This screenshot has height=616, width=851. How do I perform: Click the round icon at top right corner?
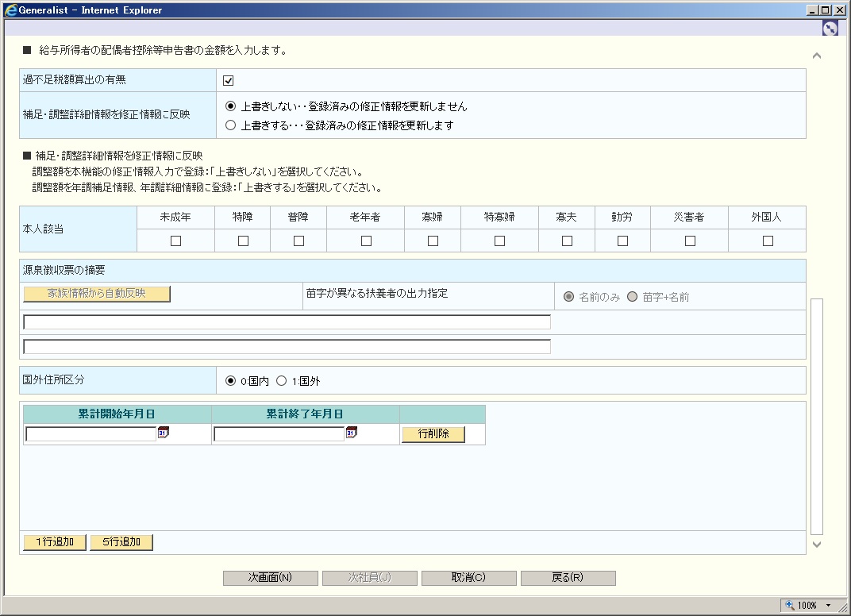(x=830, y=29)
